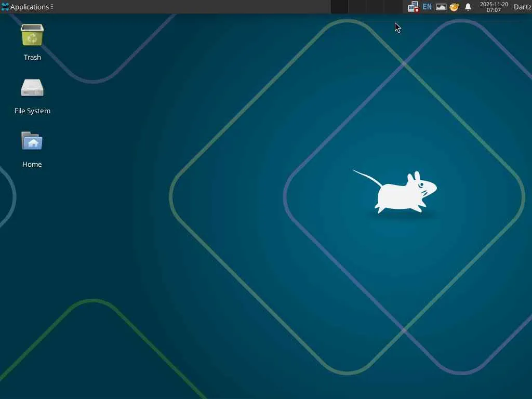Viewport: 532px width, 399px height.
Task: Open the Trash desktop icon
Action: coord(32,35)
